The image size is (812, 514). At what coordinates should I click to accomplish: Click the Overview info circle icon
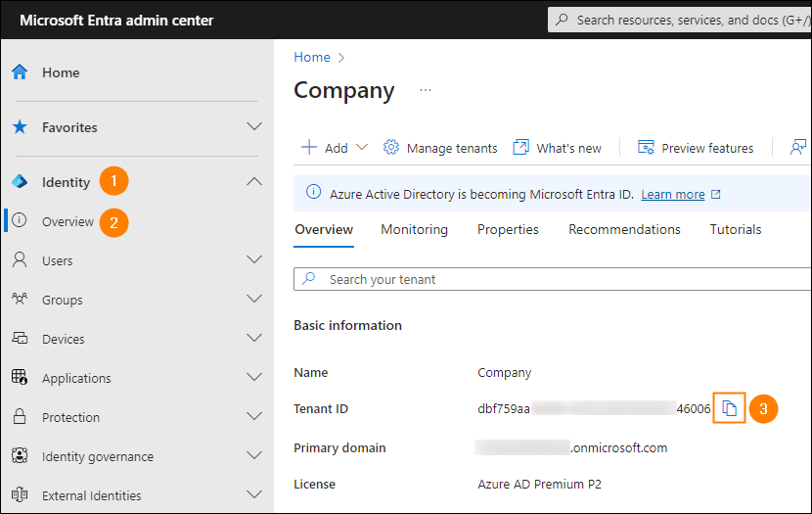[20, 220]
